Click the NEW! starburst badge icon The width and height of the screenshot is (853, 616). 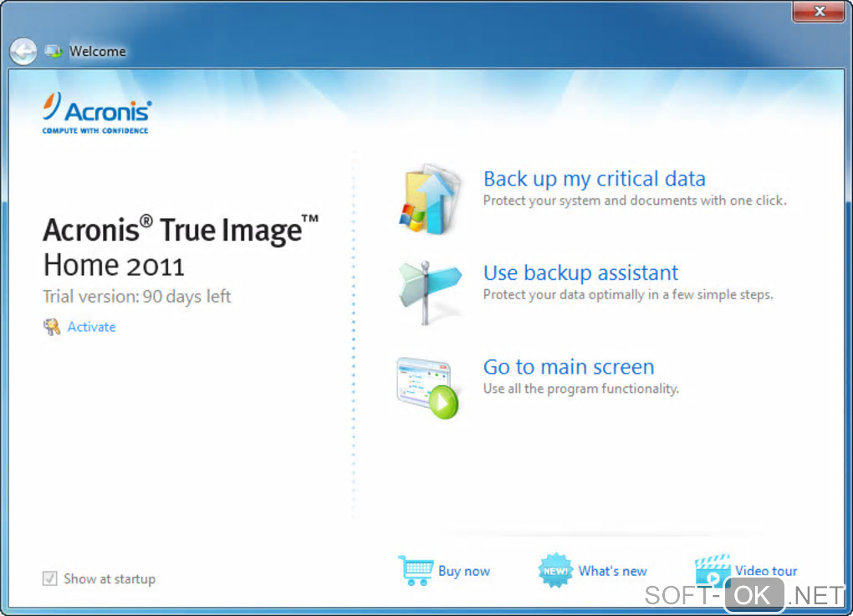555,571
